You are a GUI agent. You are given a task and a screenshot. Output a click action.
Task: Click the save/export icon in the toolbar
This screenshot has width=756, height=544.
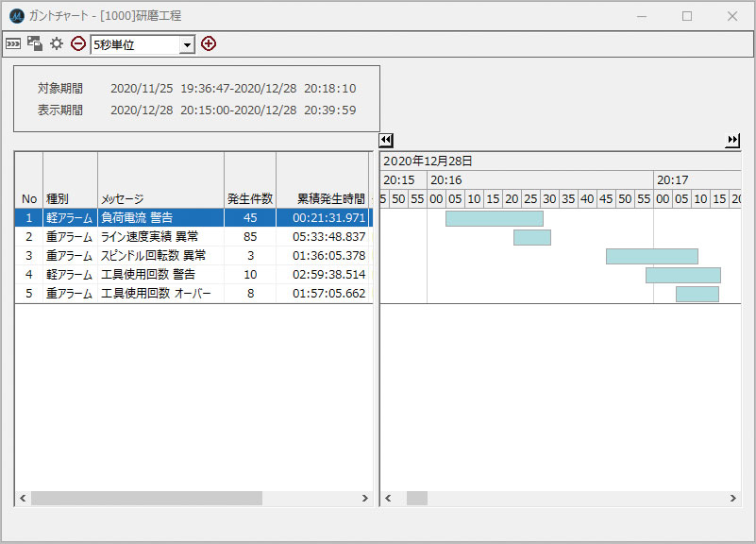(x=35, y=43)
